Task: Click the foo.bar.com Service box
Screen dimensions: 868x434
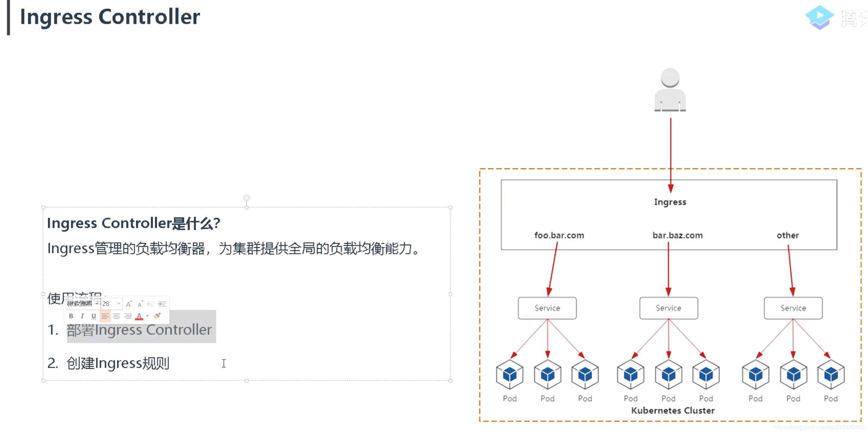Action: click(x=545, y=307)
